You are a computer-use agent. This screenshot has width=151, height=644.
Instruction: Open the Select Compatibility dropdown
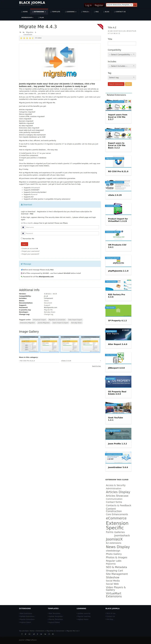click(x=122, y=55)
